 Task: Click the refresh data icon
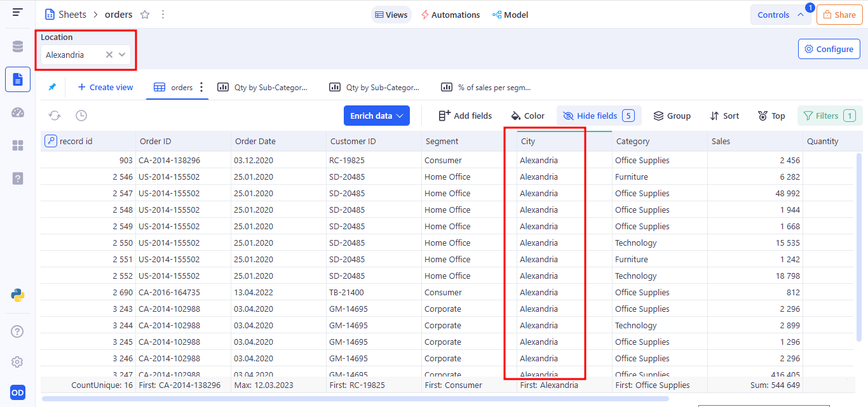pos(55,116)
